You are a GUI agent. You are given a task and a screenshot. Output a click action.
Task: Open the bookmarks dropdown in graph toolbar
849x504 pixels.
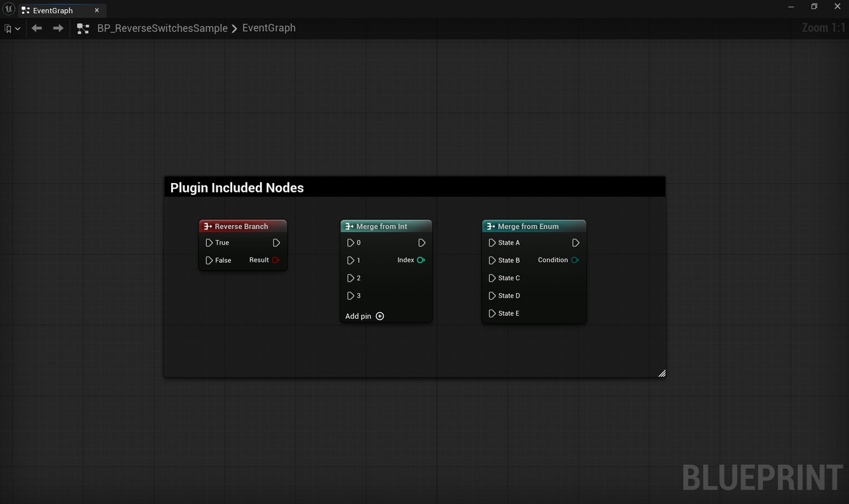[x=12, y=29]
